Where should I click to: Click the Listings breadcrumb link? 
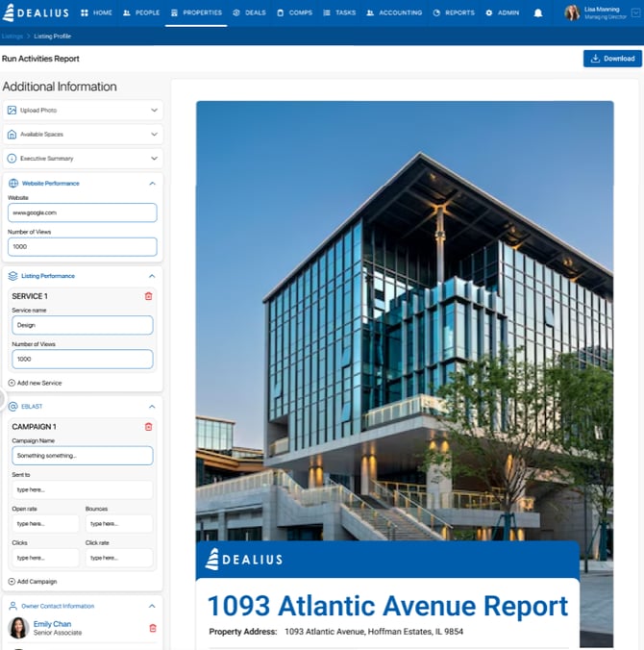click(x=12, y=37)
